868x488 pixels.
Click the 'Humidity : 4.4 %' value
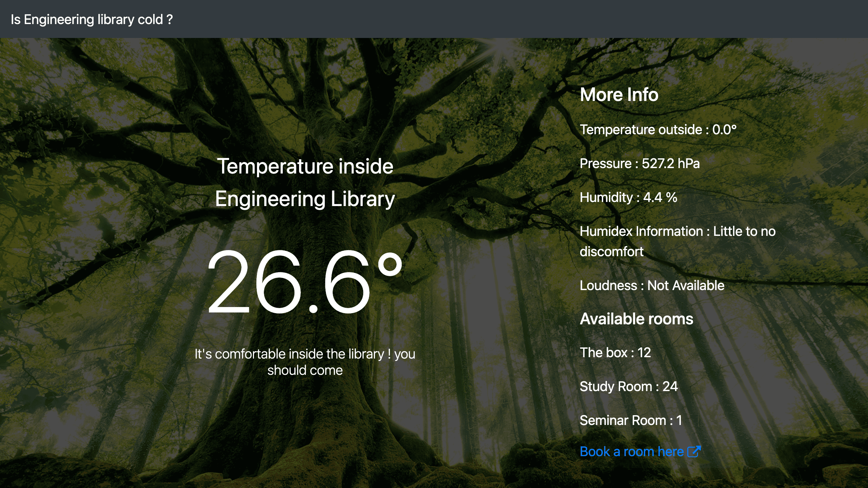point(629,197)
